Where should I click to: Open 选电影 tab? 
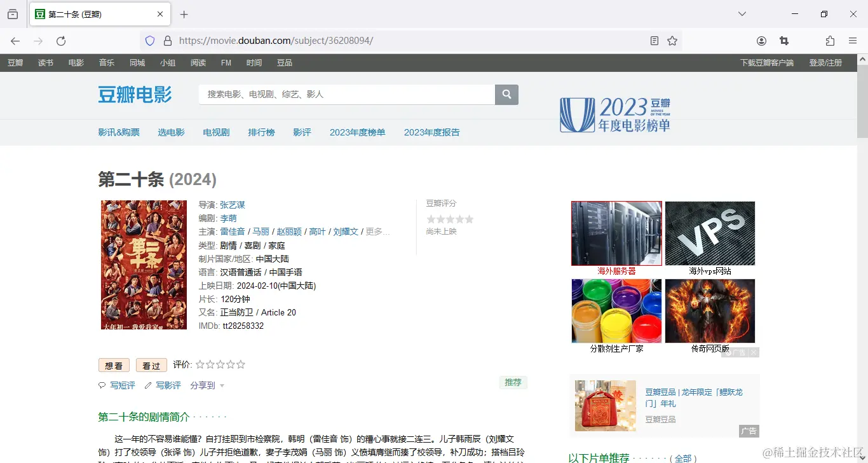pyautogui.click(x=172, y=132)
